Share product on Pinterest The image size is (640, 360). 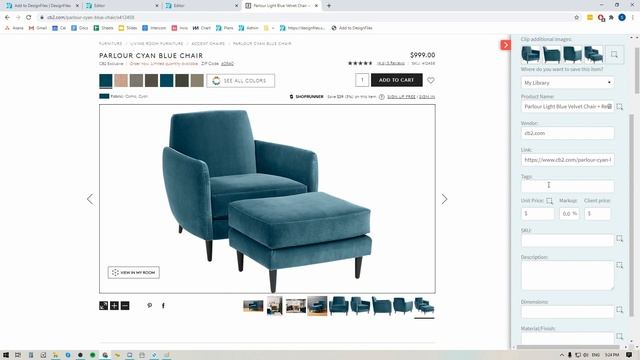coord(150,305)
